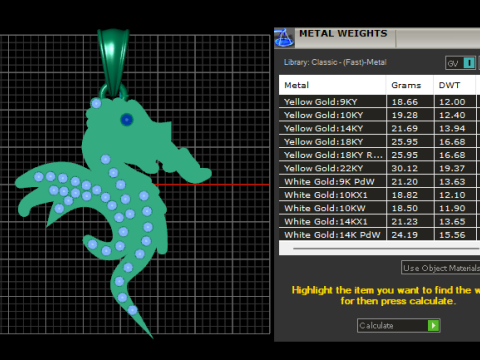Image resolution: width=480 pixels, height=360 pixels.
Task: Select the Yellow Gold:18KY row
Action: coord(379,142)
